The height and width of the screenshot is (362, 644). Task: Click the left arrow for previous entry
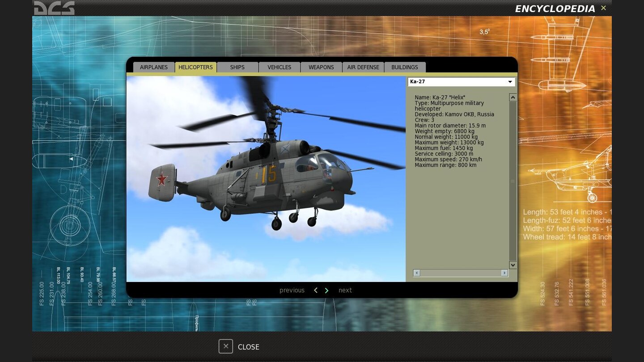click(x=316, y=290)
